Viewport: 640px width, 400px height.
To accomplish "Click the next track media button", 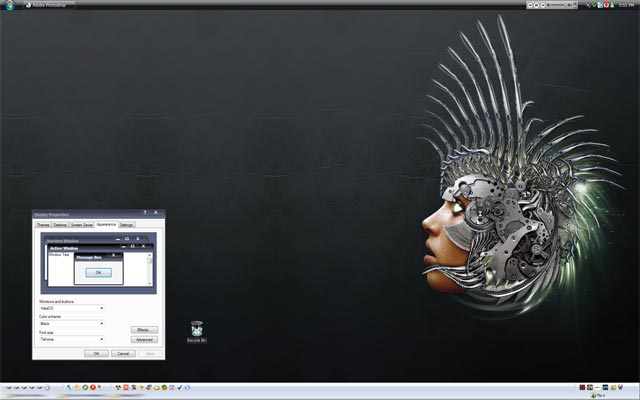I will (543, 5).
